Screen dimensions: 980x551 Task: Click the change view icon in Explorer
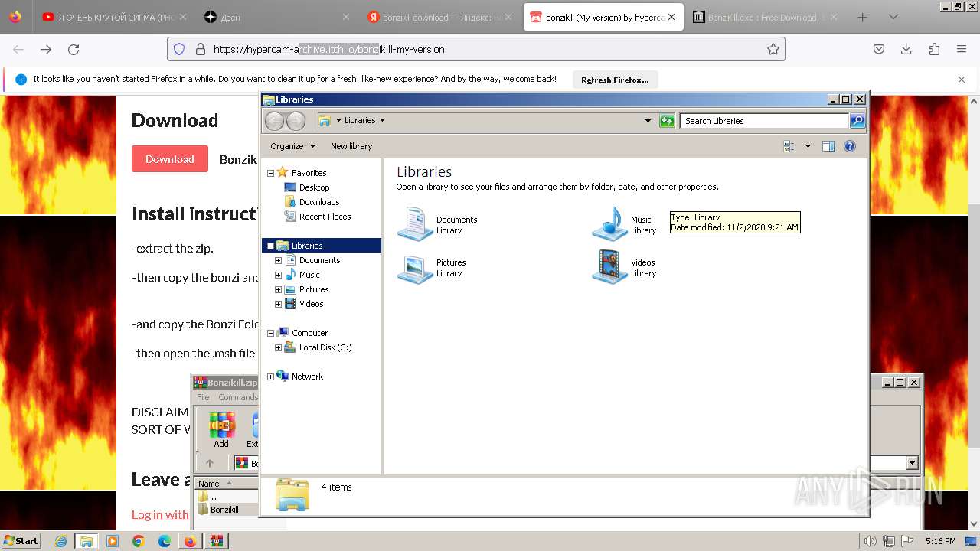pos(789,146)
